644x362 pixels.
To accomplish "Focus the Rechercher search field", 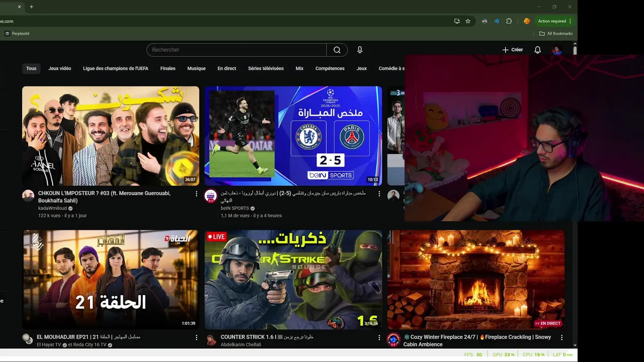I will (x=236, y=50).
